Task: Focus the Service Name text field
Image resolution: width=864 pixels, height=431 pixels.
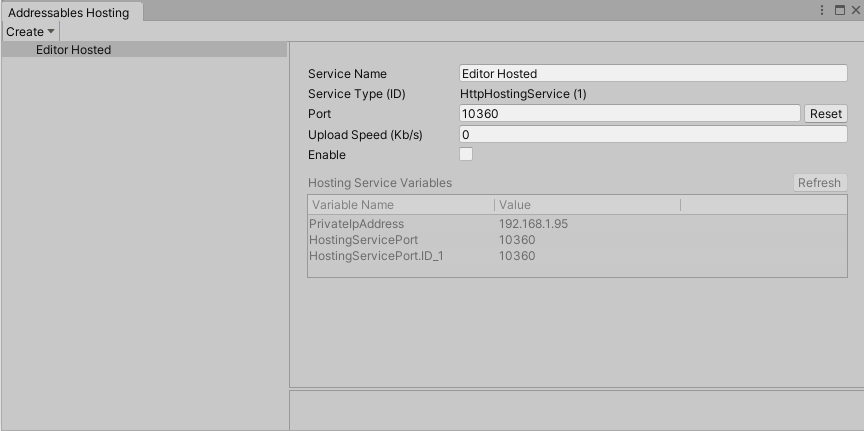Action: (x=652, y=73)
